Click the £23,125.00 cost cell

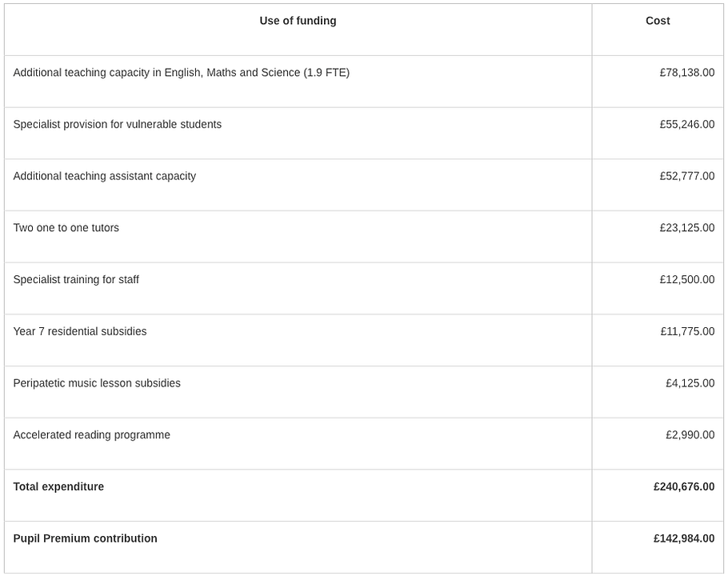coord(686,228)
